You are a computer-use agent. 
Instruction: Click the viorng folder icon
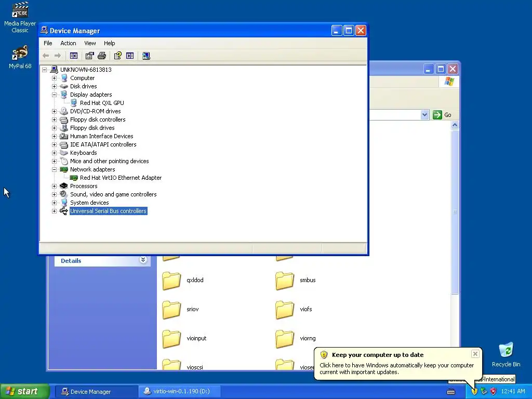click(x=284, y=339)
